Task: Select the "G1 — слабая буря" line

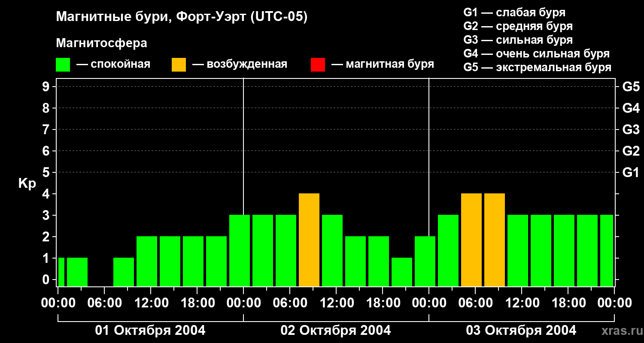Action: 514,12
